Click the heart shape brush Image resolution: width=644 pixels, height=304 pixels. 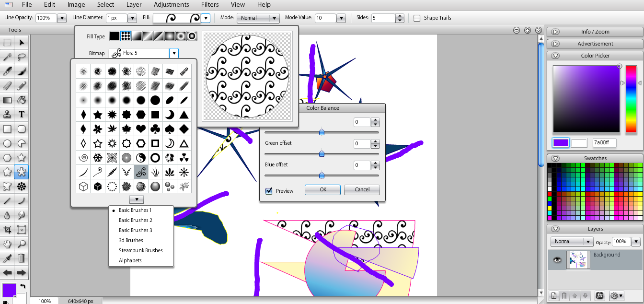pos(141,129)
